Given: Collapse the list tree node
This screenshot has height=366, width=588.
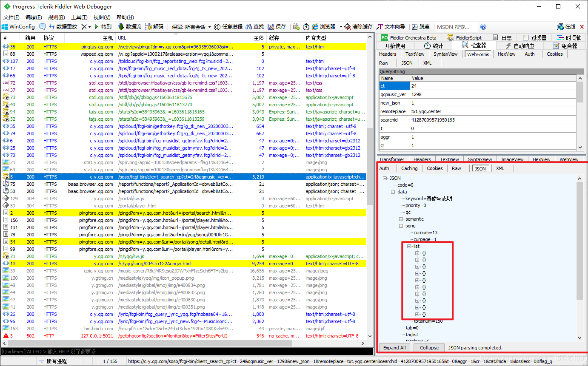Looking at the screenshot, I should pyautogui.click(x=409, y=246).
